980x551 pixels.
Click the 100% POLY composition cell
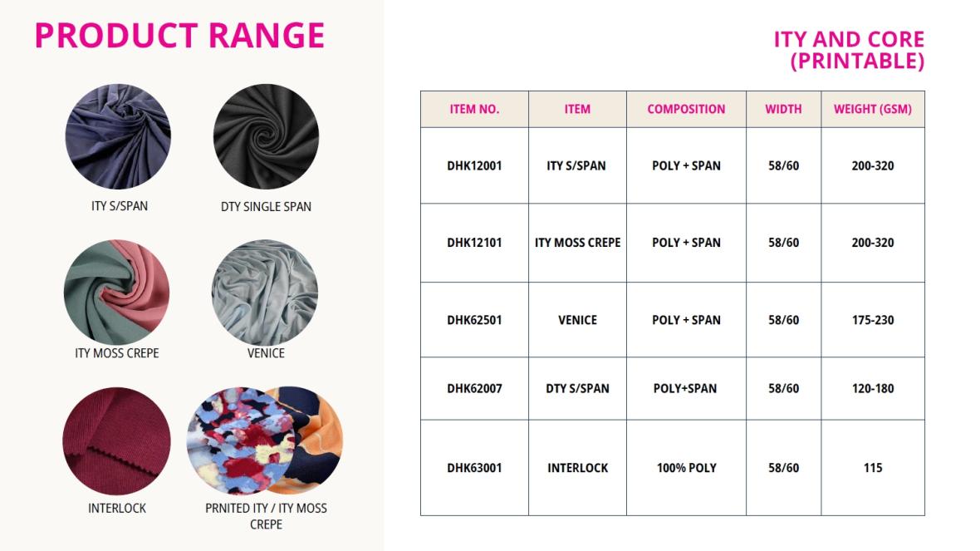tap(686, 468)
